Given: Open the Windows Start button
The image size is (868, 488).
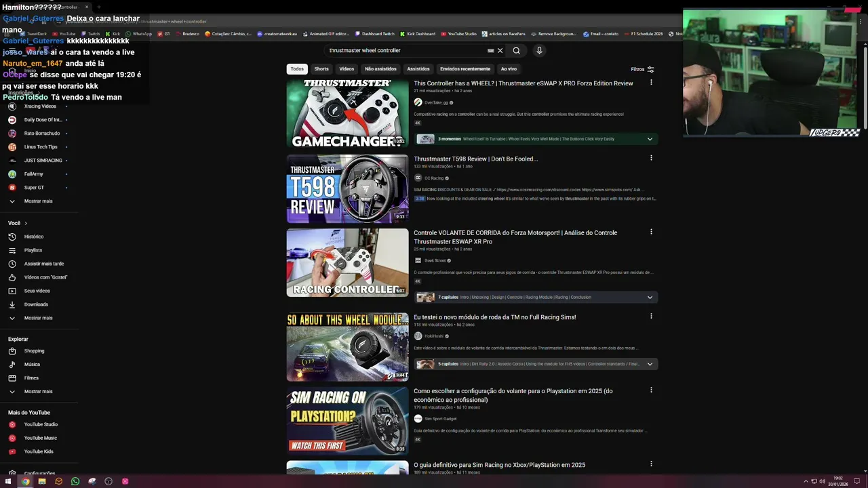Looking at the screenshot, I should pos(9,481).
